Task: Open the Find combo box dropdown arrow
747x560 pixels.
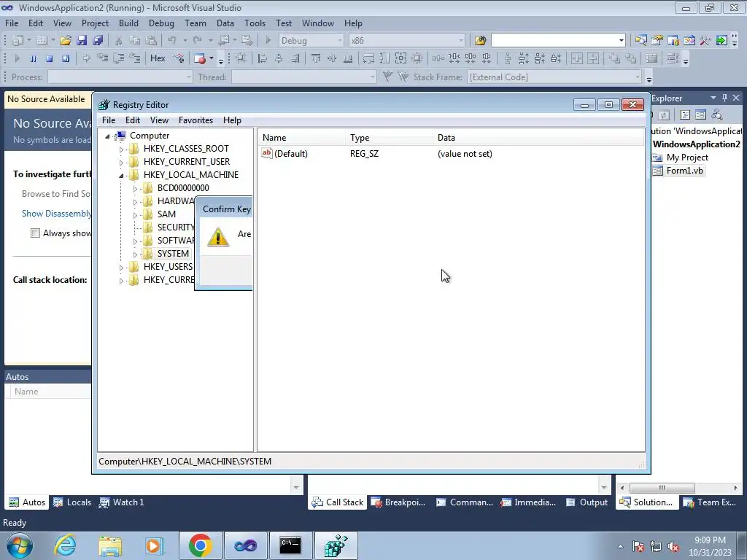Action: click(x=622, y=41)
